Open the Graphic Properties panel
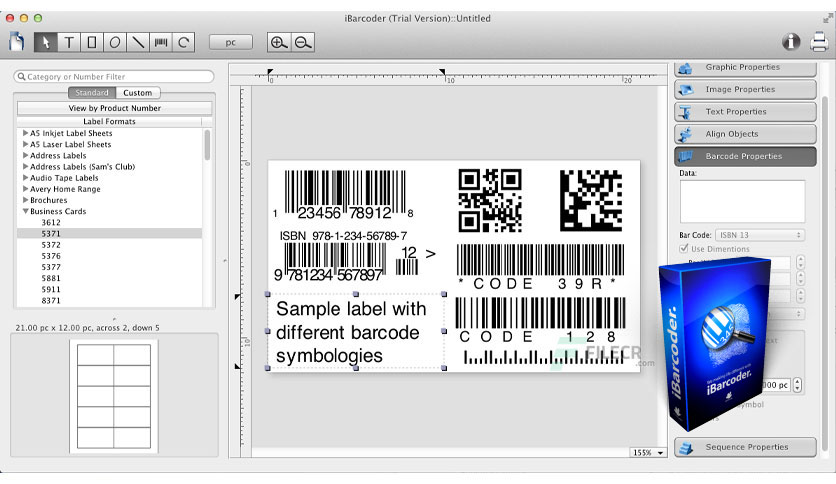This screenshot has height=484, width=836. tap(745, 68)
